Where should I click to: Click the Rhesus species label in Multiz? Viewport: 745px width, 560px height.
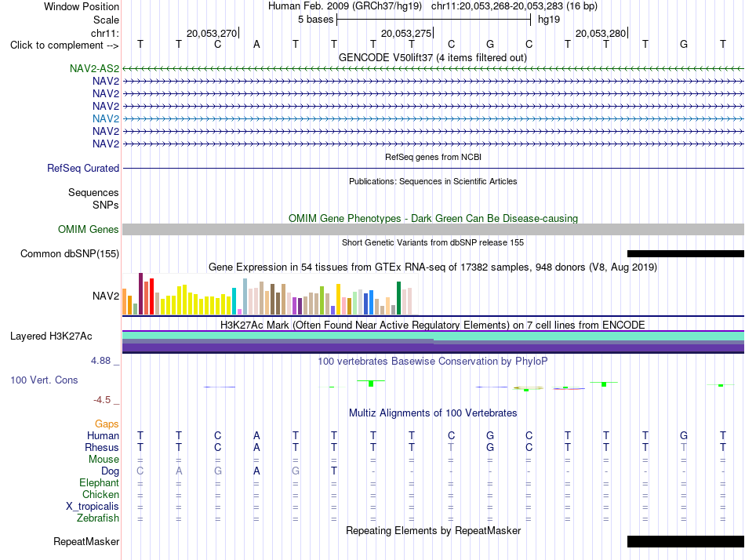pos(102,448)
